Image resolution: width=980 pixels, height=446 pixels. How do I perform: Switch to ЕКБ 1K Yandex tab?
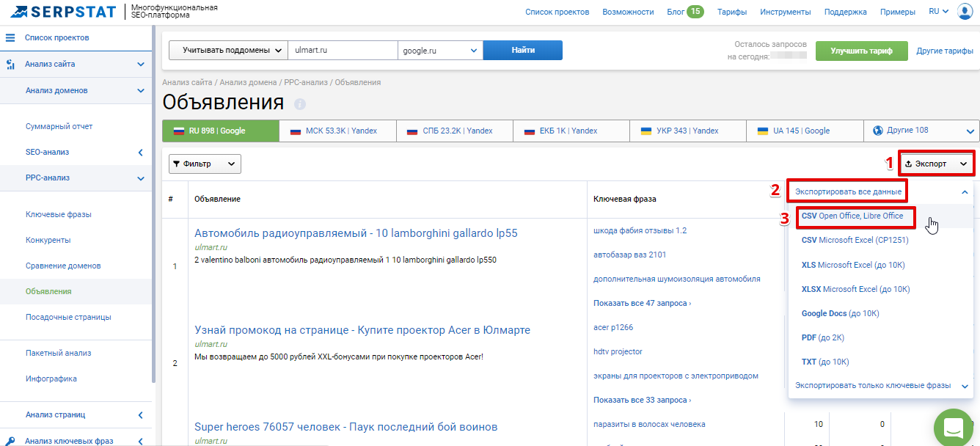[x=571, y=131]
